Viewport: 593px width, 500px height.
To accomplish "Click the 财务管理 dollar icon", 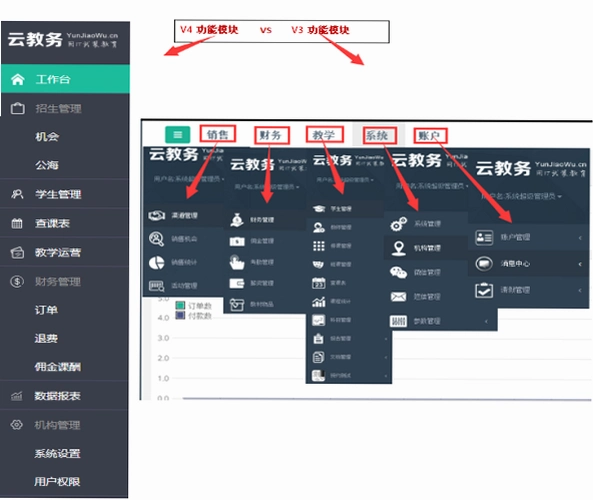I will 17,281.
